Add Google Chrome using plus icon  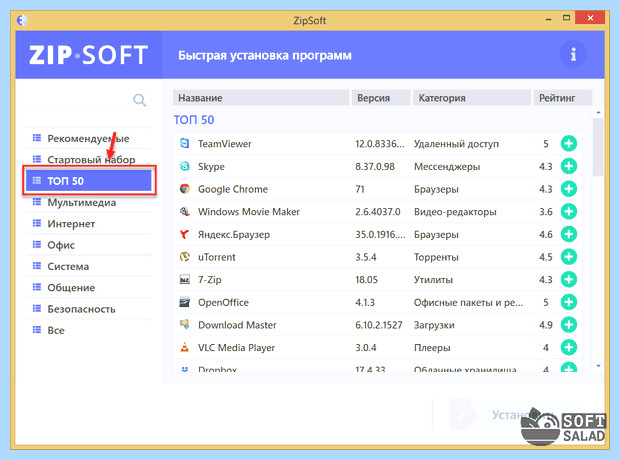point(569,189)
